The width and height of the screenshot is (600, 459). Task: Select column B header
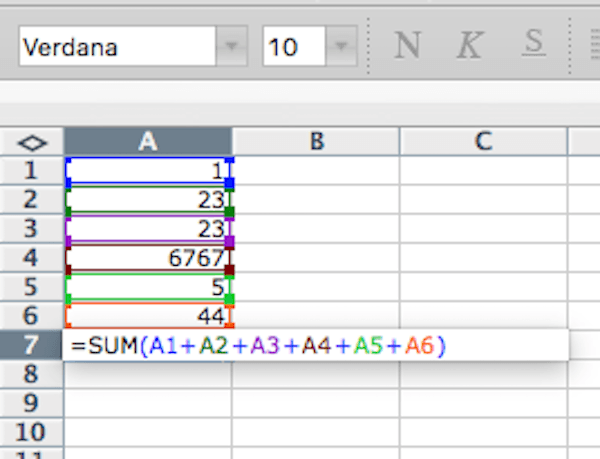click(315, 142)
